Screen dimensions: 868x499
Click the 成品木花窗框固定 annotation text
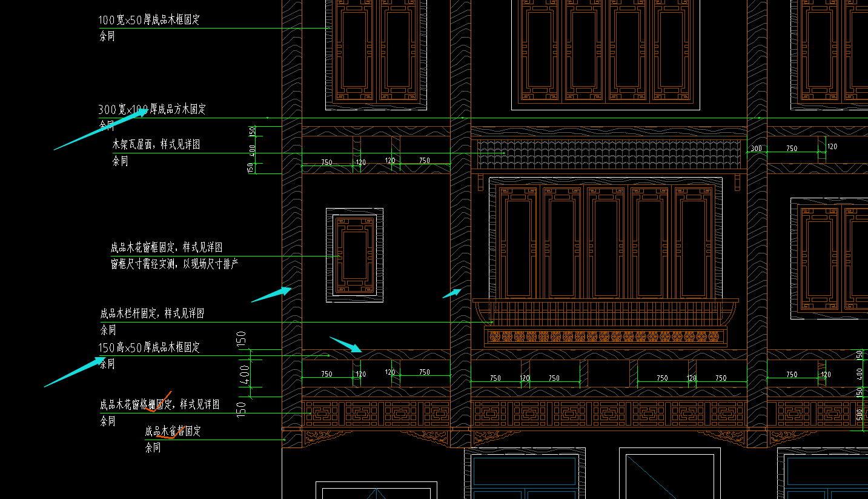tap(166, 247)
